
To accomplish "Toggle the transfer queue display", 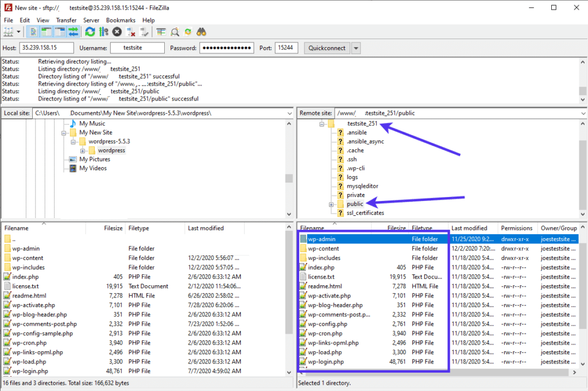I will tap(73, 32).
